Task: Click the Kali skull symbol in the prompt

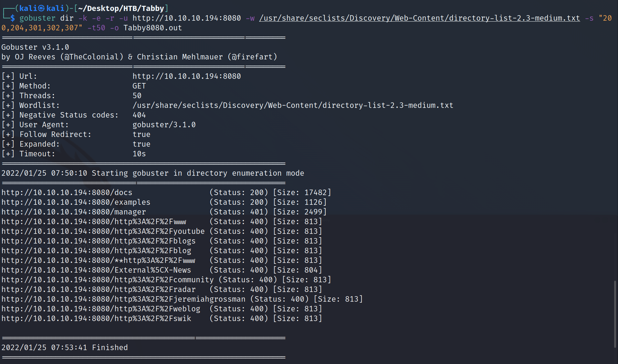Action: 41,8
